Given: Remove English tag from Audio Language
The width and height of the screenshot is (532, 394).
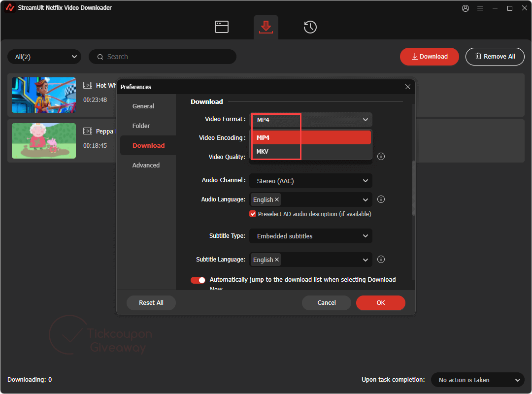Looking at the screenshot, I should [277, 199].
